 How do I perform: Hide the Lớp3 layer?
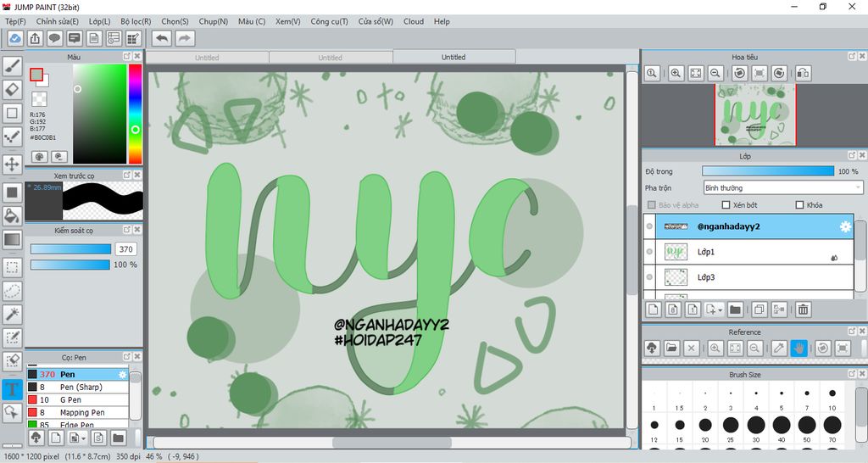point(649,277)
